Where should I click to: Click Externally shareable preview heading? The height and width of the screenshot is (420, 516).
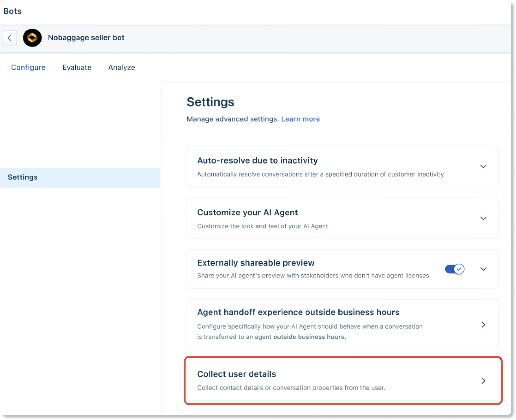pyautogui.click(x=256, y=263)
